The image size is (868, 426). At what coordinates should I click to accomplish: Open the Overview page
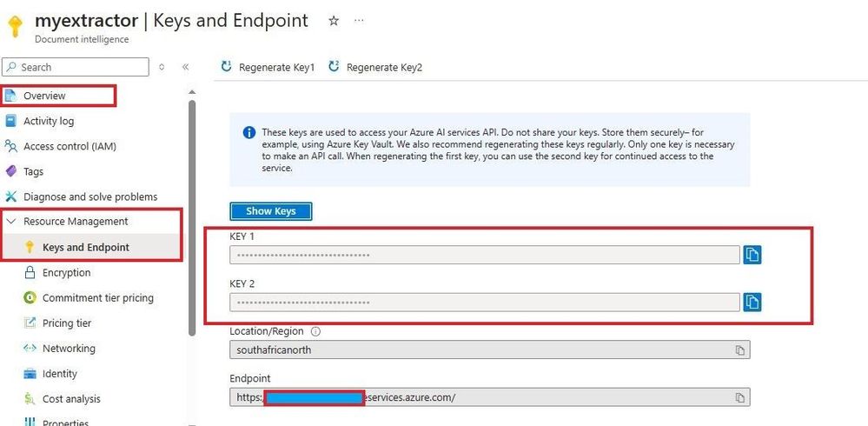click(x=44, y=96)
